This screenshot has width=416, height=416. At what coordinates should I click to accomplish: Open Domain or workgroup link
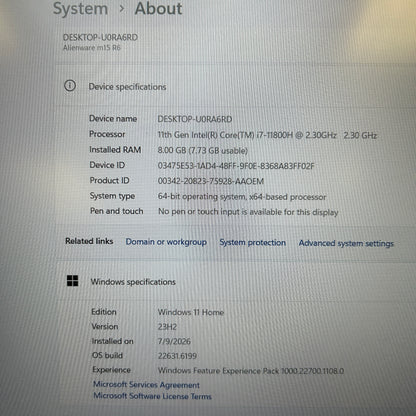[x=166, y=242]
